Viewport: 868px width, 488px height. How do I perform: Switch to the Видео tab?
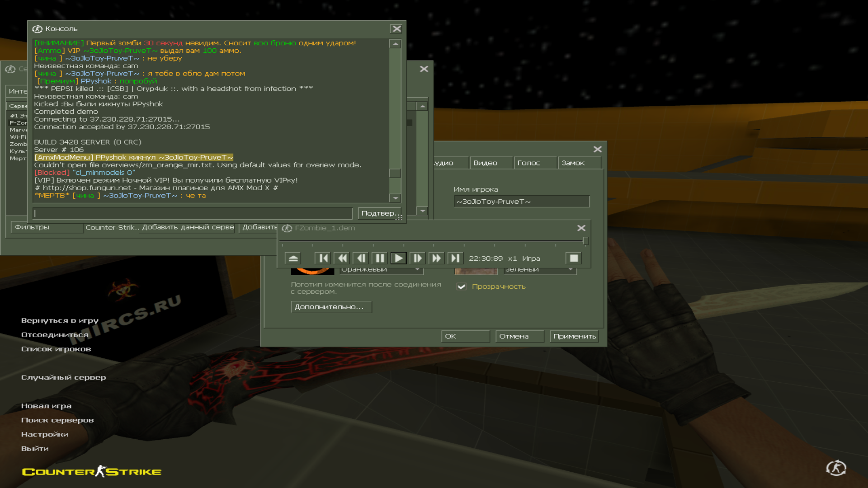(491, 163)
